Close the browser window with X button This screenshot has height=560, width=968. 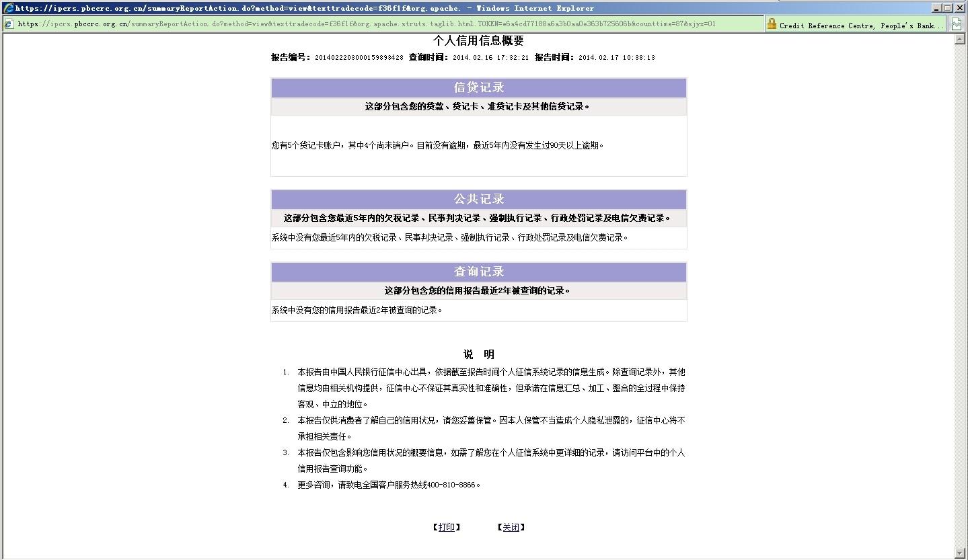pos(959,8)
